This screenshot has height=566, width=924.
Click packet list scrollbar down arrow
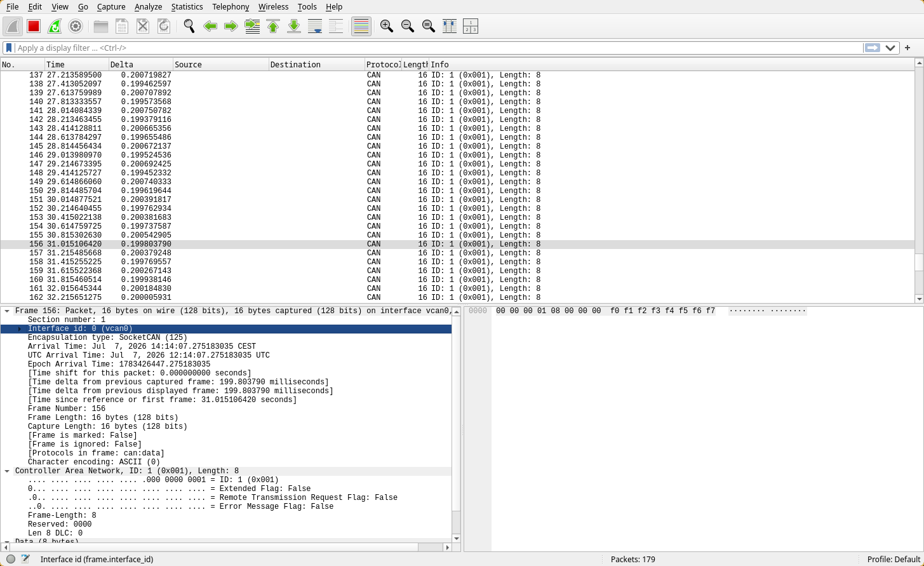919,299
